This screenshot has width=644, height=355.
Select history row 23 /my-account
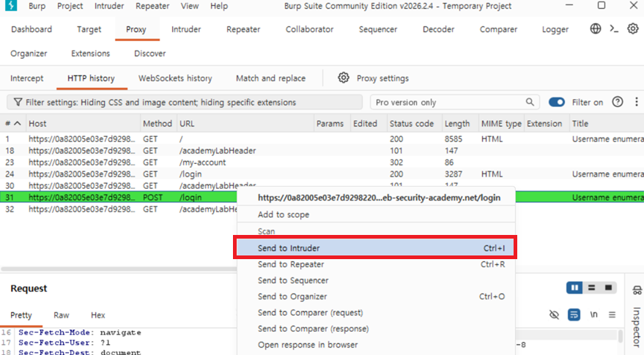pyautogui.click(x=322, y=162)
